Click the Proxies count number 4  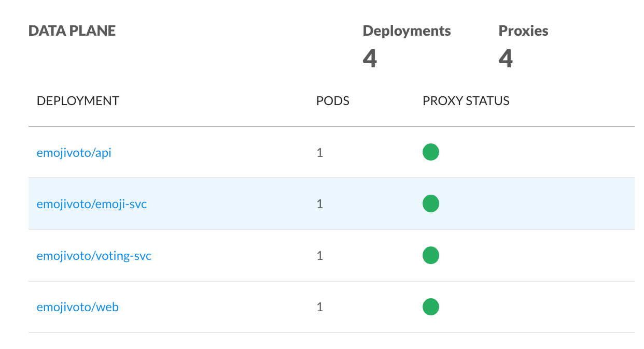click(x=506, y=59)
